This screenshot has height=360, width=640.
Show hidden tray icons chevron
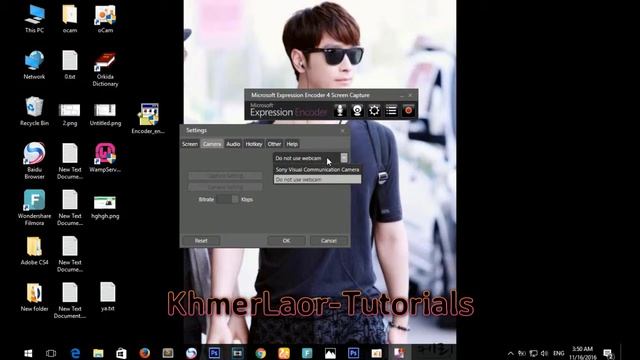pyautogui.click(x=510, y=353)
